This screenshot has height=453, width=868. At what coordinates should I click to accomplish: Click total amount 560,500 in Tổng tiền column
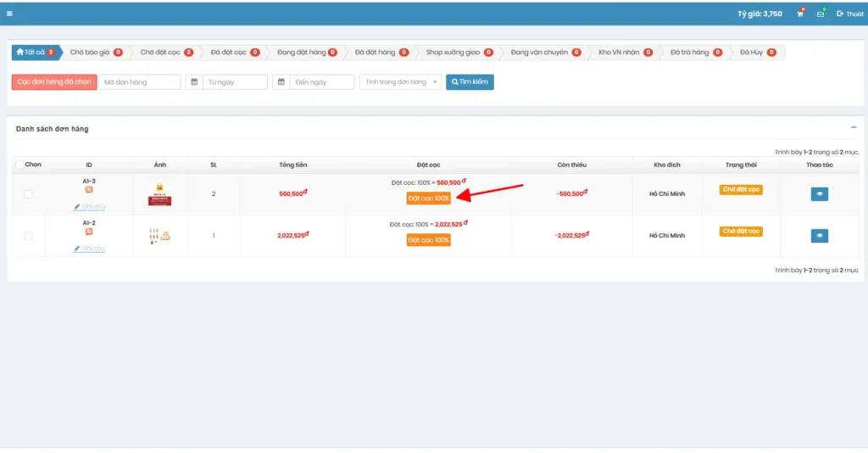(x=292, y=193)
